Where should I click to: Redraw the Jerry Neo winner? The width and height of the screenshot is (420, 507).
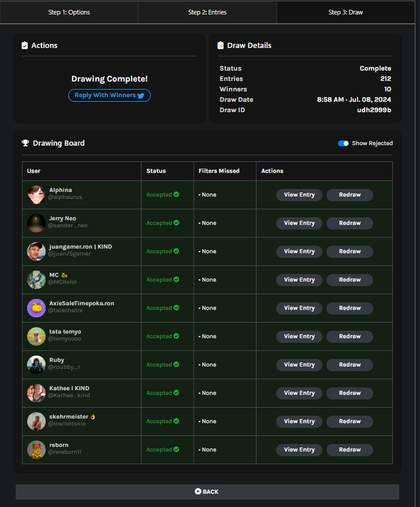coord(350,223)
